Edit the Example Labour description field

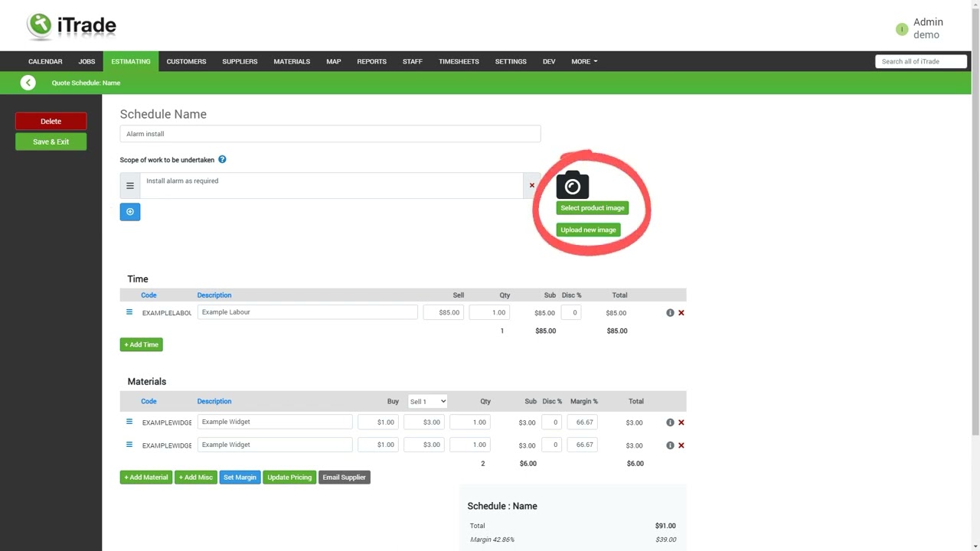[x=308, y=312]
